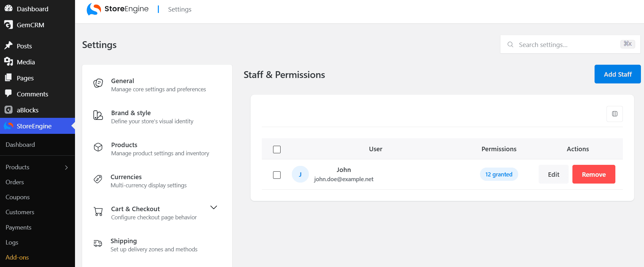
Task: Click the Brand & style palette icon
Action: (x=98, y=115)
